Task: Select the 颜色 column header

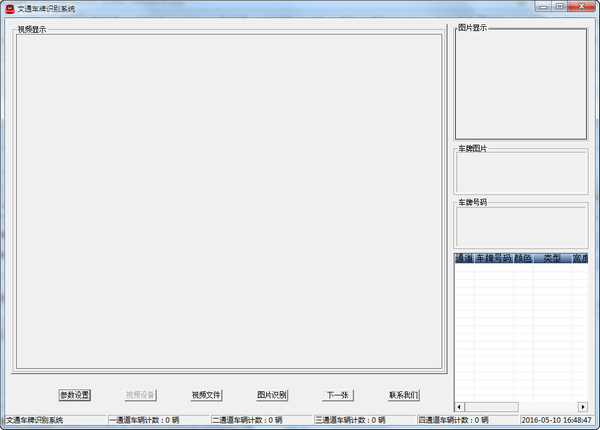Action: (x=522, y=258)
